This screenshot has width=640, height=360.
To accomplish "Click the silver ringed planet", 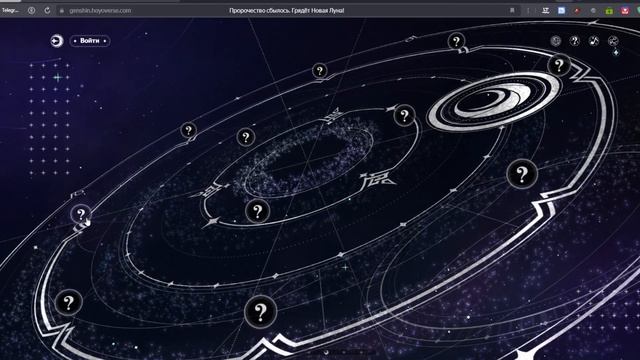I will point(494,102).
